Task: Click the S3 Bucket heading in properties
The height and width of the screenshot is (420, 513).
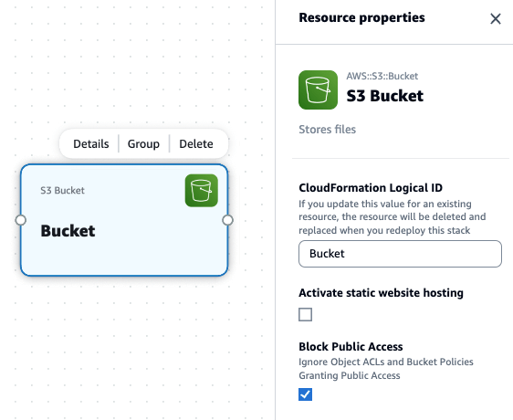Action: [x=385, y=96]
